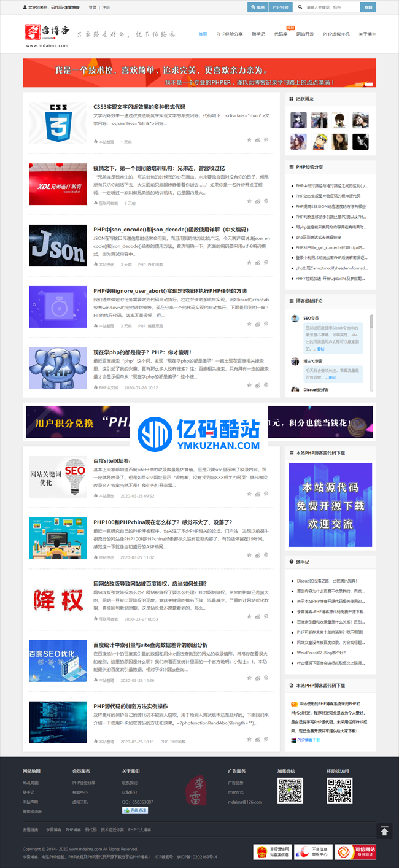
Task: Open 随手记 link Discuz的没落之路
Action: [328, 580]
